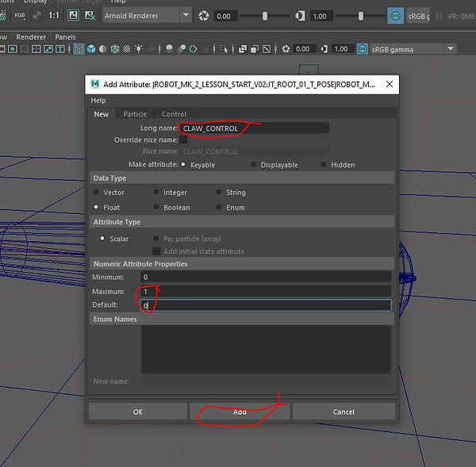Viewport: 476px width, 467px height.
Task: Select the Vector data type
Action: [96, 192]
